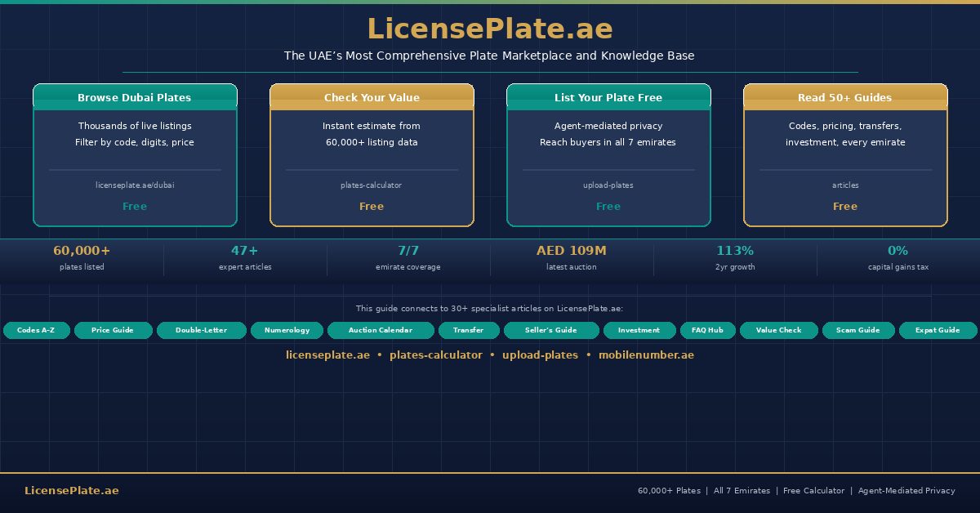Viewport: 980px width, 513px height.
Task: Open the Codes A-Z article pill
Action: [x=37, y=330]
